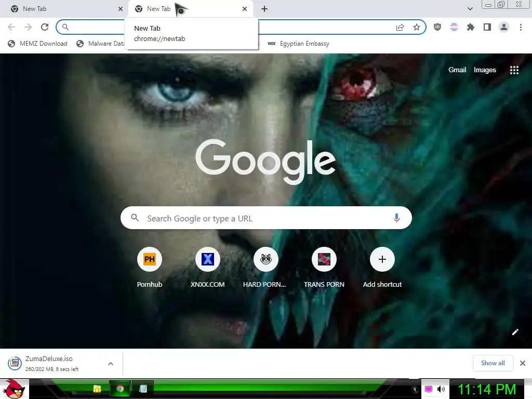Open Gmail link
This screenshot has width=532, height=399.
coord(457,70)
